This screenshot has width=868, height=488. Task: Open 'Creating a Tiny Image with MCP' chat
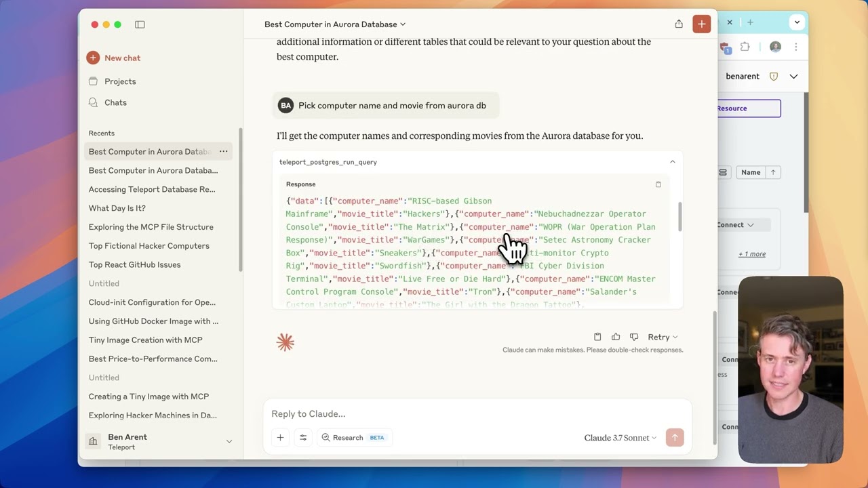[149, 396]
